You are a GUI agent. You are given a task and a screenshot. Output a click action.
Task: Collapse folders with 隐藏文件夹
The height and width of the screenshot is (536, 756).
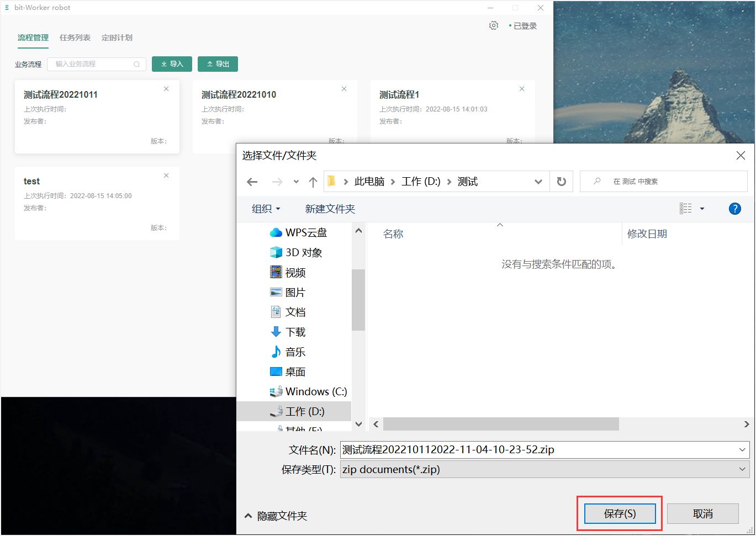click(x=276, y=516)
